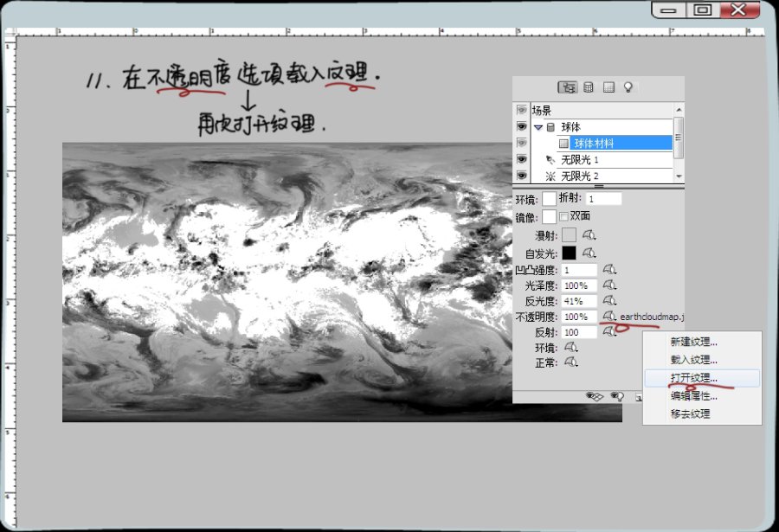This screenshot has height=532, width=779.
Task: Open texture menu icon beside 自发光
Action: (x=589, y=253)
